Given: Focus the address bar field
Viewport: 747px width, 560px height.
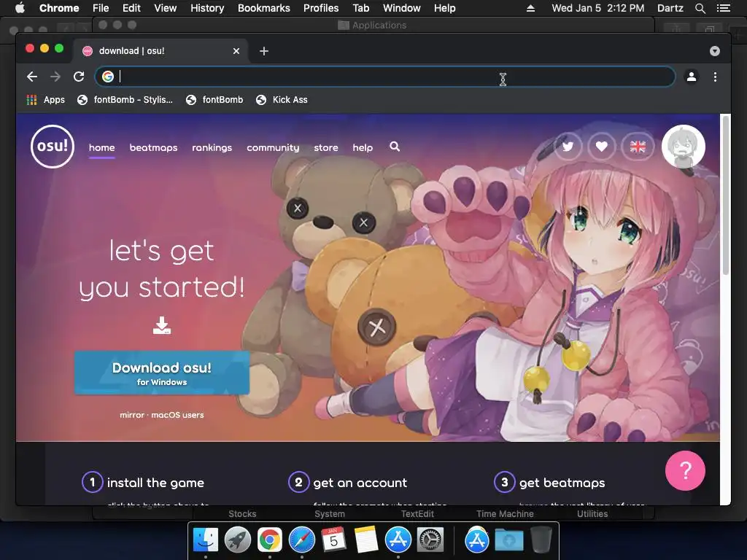Looking at the screenshot, I should point(385,77).
